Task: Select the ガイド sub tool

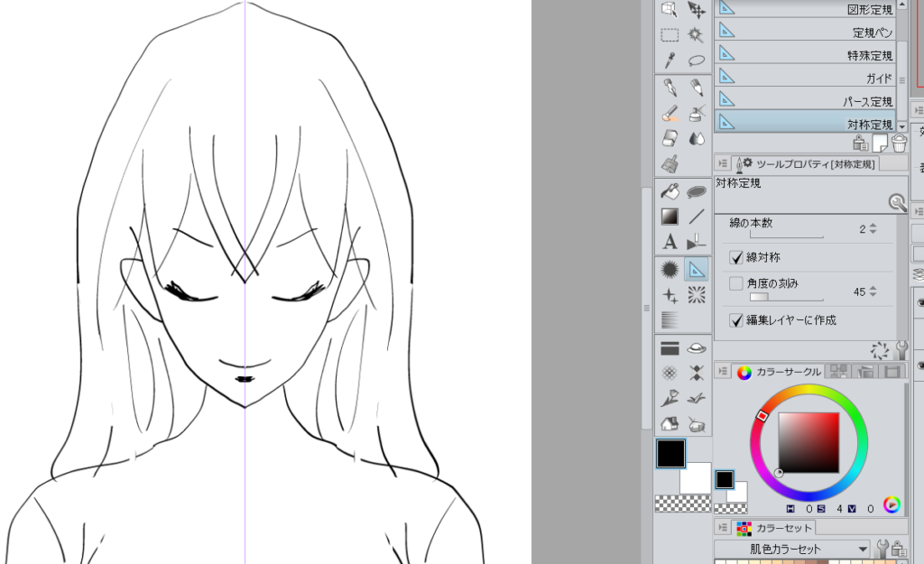Action: 808,79
